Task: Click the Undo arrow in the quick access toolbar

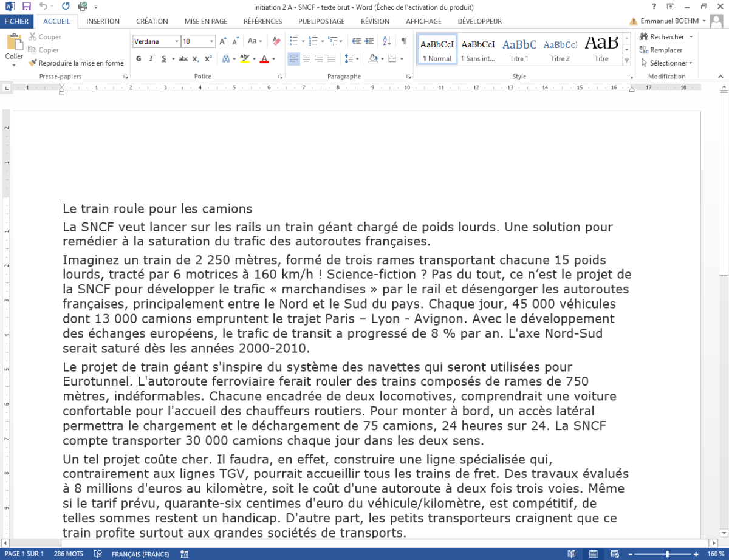Action: pos(42,7)
